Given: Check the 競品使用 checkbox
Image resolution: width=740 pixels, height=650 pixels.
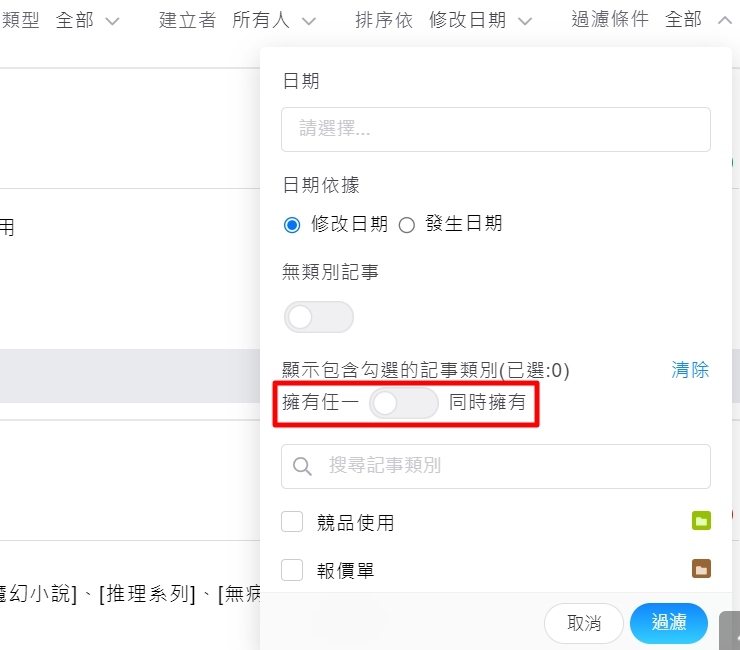Looking at the screenshot, I should click(292, 522).
